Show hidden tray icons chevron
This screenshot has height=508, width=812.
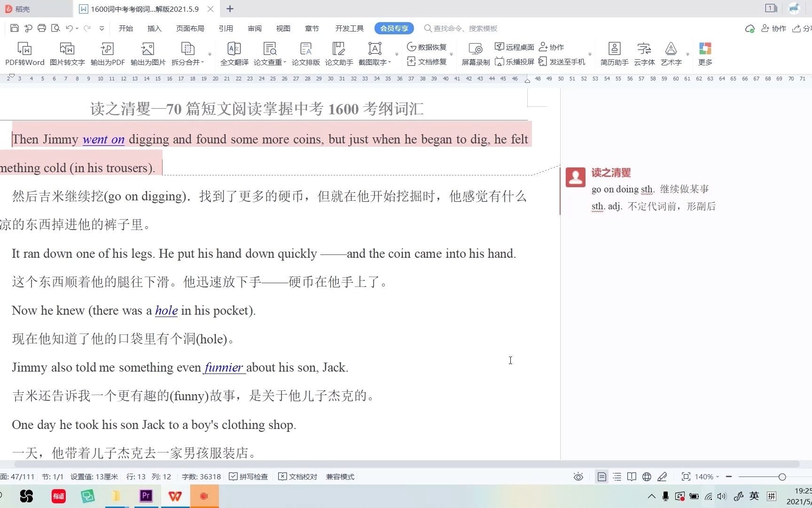tap(651, 496)
